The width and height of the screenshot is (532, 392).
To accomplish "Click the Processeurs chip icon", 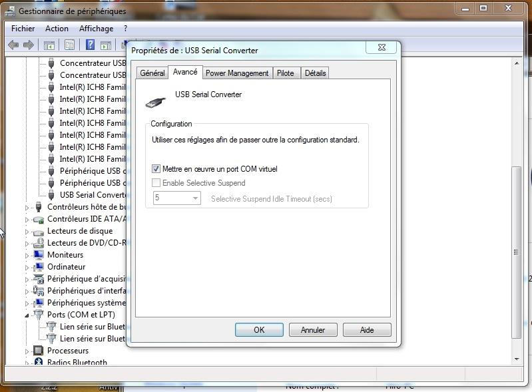I will click(39, 351).
